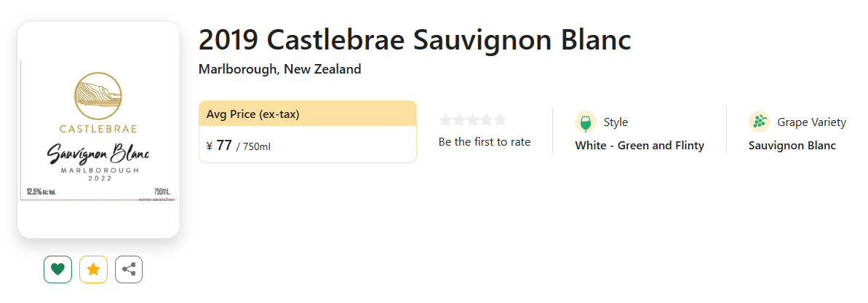Click the 2019 Castlebrae Sauvignon Blanc title
Viewport: 868px width, 303px height.
tap(414, 40)
